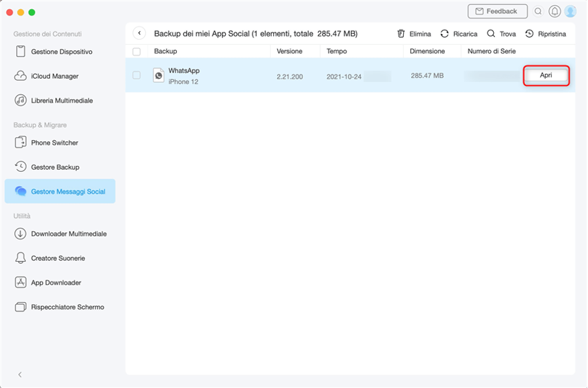Click the Gestione Dispositivo phone icon
The height and width of the screenshot is (388, 588).
[x=20, y=51]
